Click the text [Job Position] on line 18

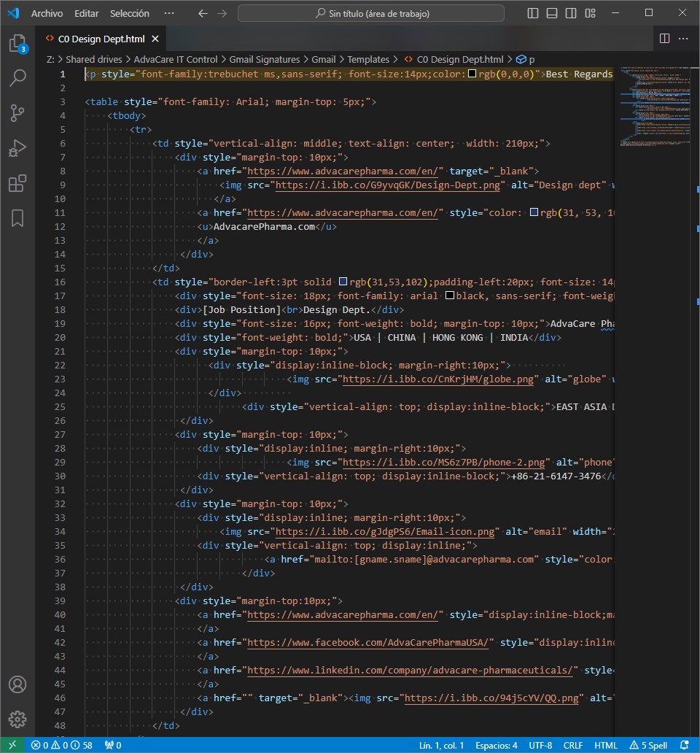coord(242,310)
